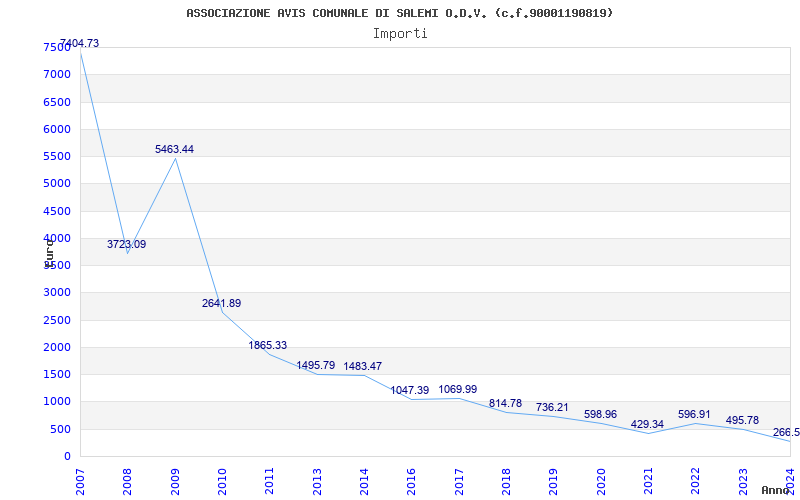Click the 814.78 data label
Viewport: 800px width, 500px height.
pos(506,404)
